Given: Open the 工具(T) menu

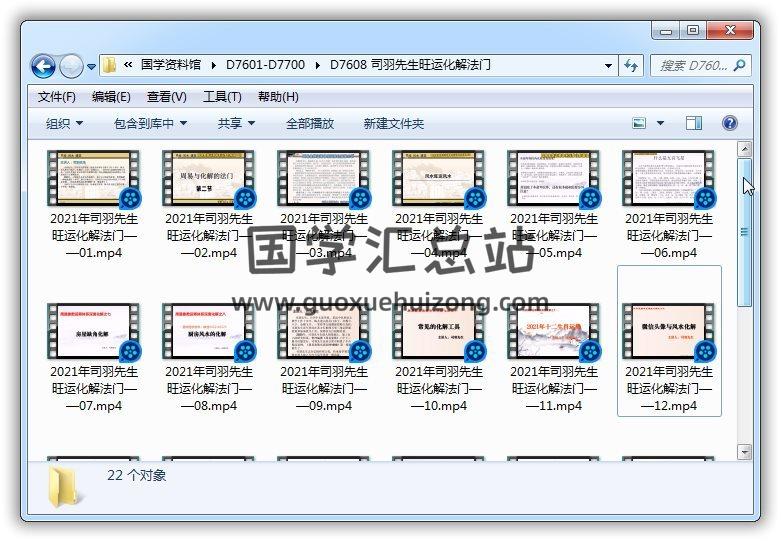Looking at the screenshot, I should tap(222, 97).
